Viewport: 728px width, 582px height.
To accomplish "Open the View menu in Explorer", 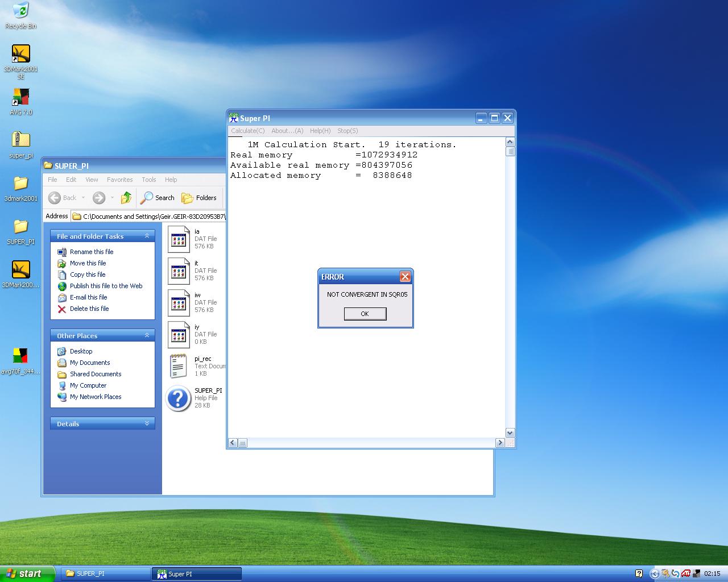I will 92,180.
